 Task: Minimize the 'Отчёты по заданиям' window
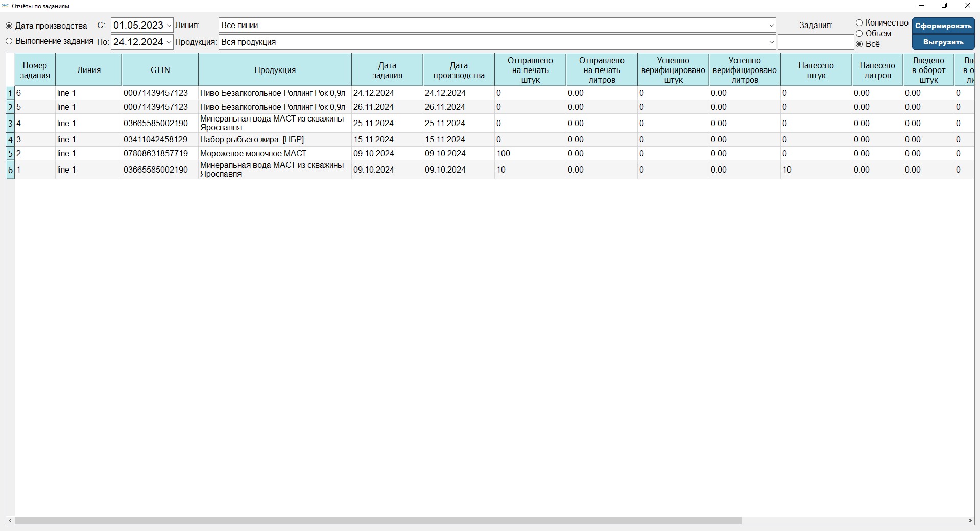pos(921,6)
